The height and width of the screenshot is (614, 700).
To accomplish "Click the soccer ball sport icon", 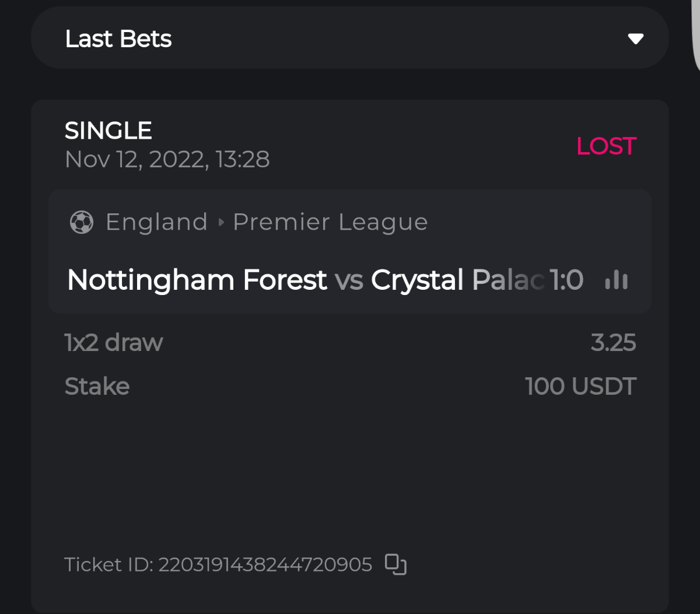I will [x=82, y=222].
